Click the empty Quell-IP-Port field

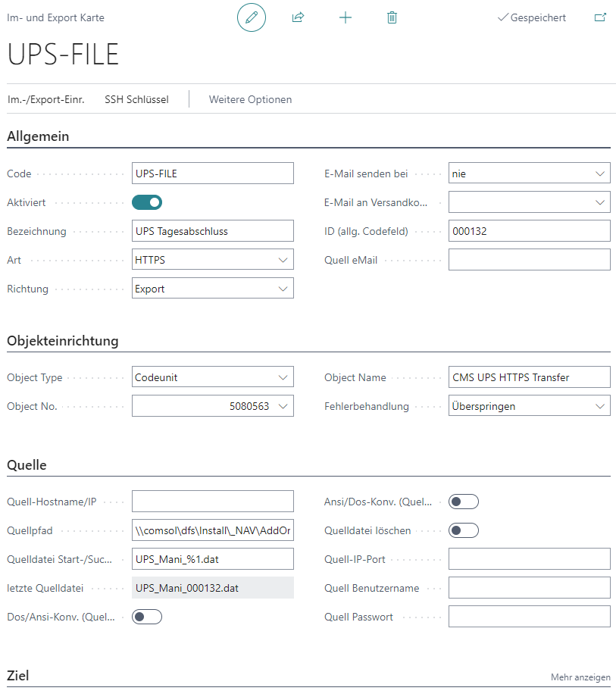coord(530,559)
